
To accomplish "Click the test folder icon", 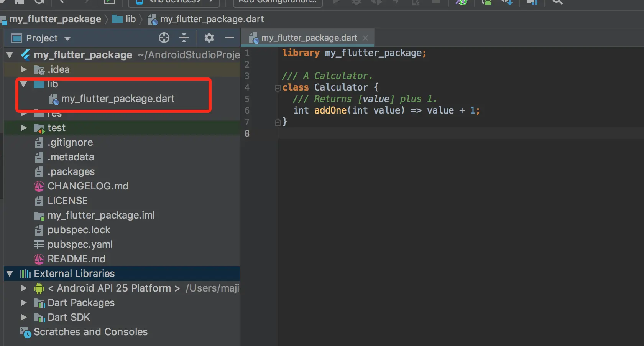I will (39, 128).
